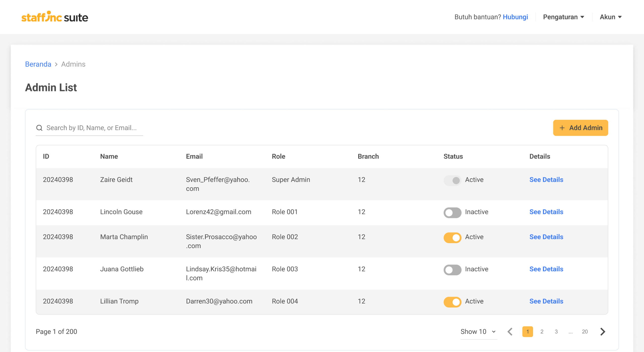Screen dimensions: 644x352
Task: Go to next page arrow
Action: (x=602, y=332)
